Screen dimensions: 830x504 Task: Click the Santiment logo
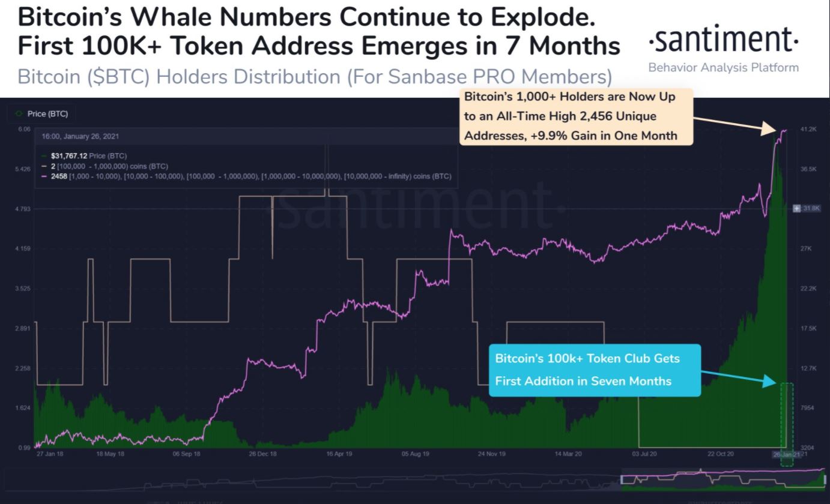point(724,41)
